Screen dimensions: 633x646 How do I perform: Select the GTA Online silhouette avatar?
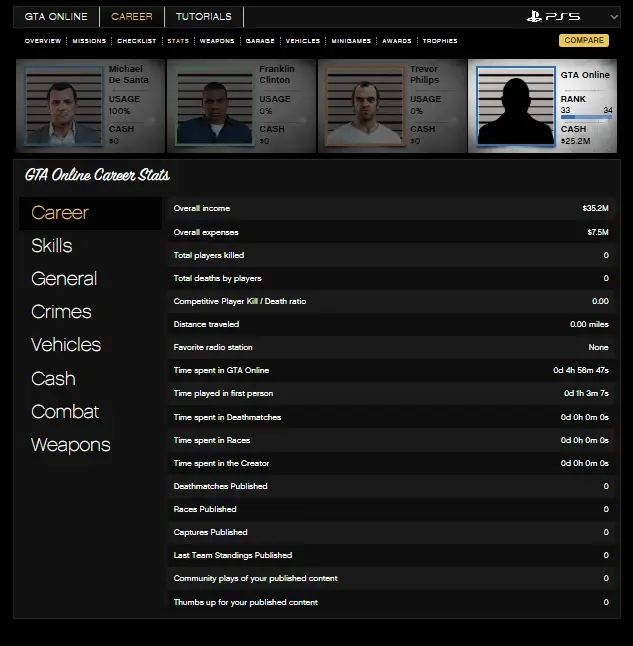(515, 106)
